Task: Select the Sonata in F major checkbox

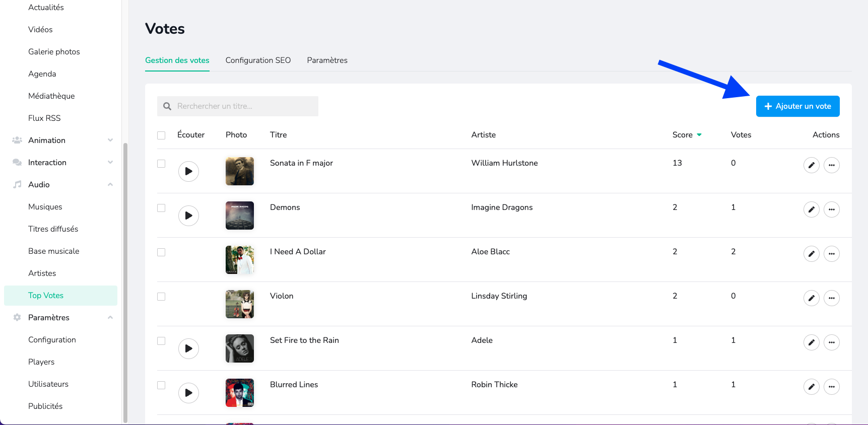Action: coord(161,164)
